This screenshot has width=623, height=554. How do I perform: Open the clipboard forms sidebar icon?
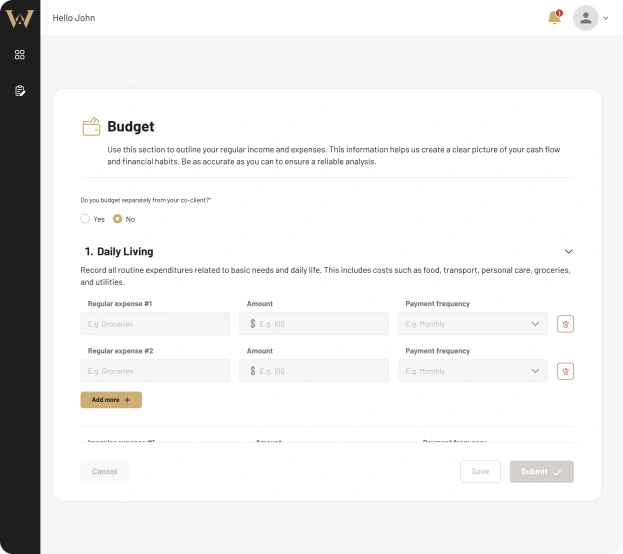click(x=20, y=91)
